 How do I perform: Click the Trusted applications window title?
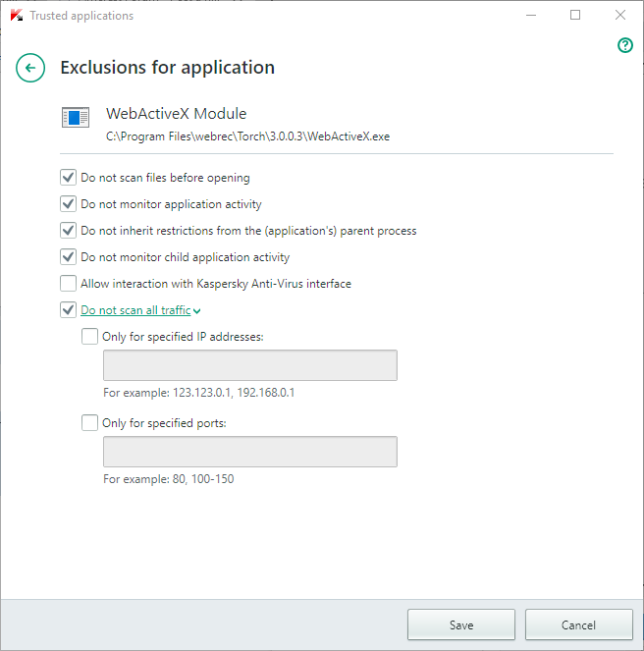click(x=81, y=16)
